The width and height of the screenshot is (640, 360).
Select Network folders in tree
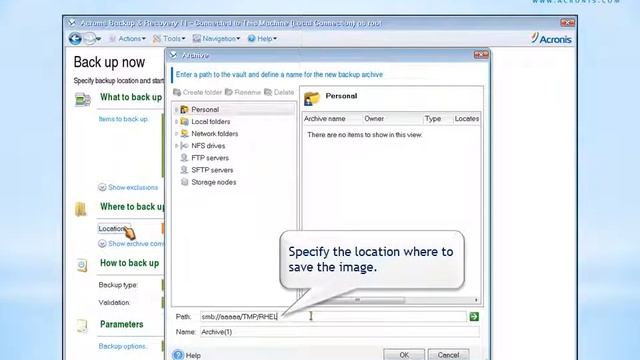[215, 134]
